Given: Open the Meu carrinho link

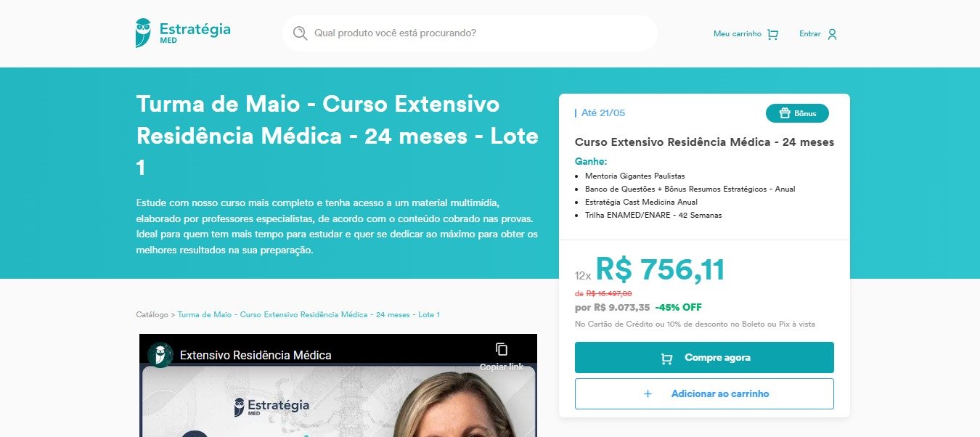Looking at the screenshot, I should point(746,34).
